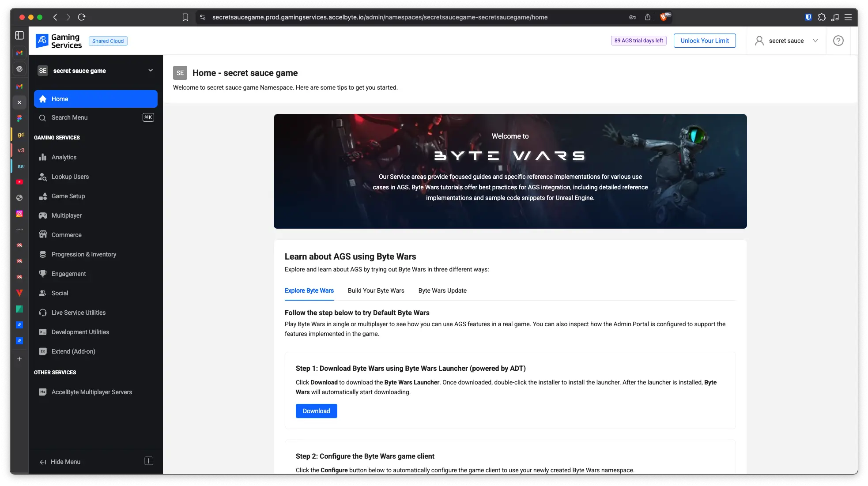868x486 pixels.
Task: Click the 'Home - secret sauce game' heading
Action: point(245,73)
